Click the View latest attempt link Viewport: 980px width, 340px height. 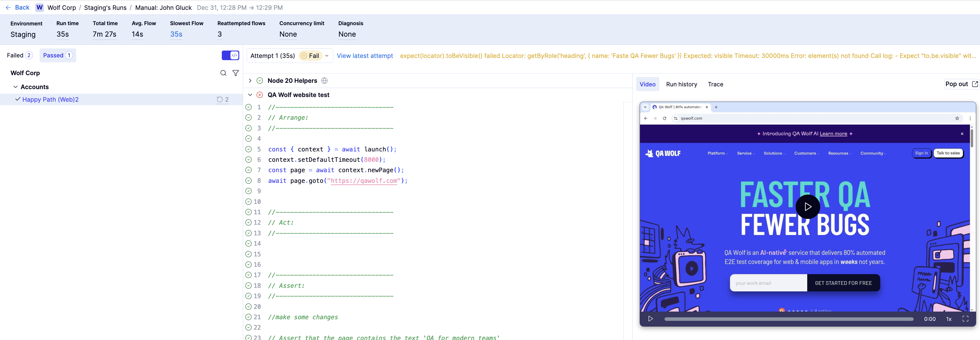pos(364,56)
